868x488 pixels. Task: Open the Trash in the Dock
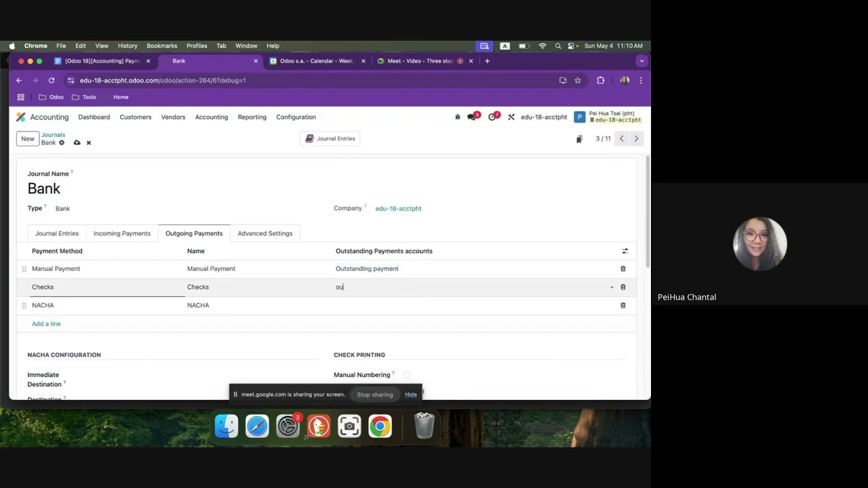coord(424,426)
